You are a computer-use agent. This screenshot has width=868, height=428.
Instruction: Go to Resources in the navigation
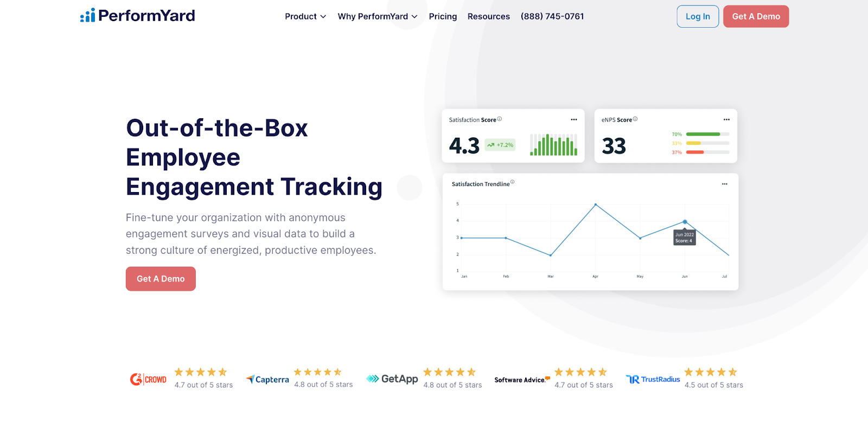coord(489,16)
